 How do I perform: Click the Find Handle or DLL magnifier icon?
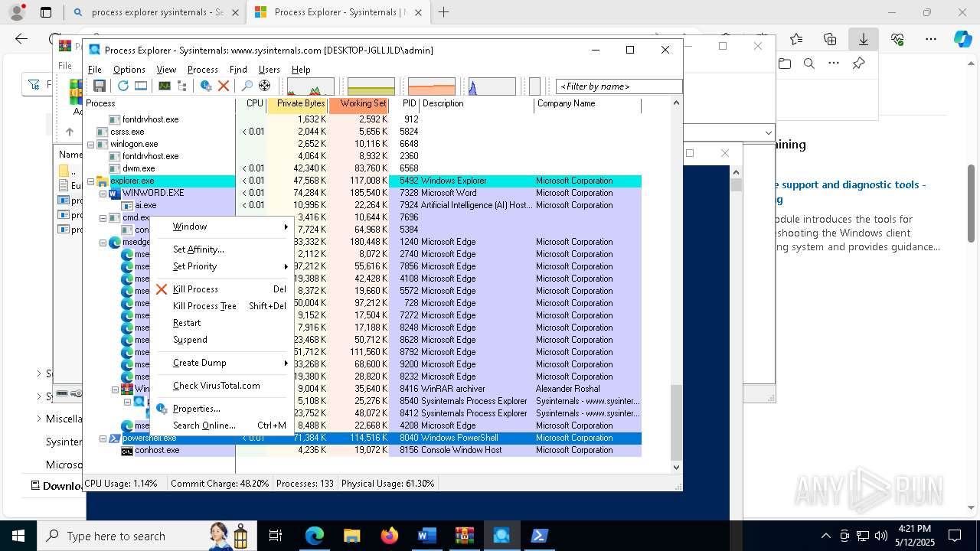[x=247, y=86]
